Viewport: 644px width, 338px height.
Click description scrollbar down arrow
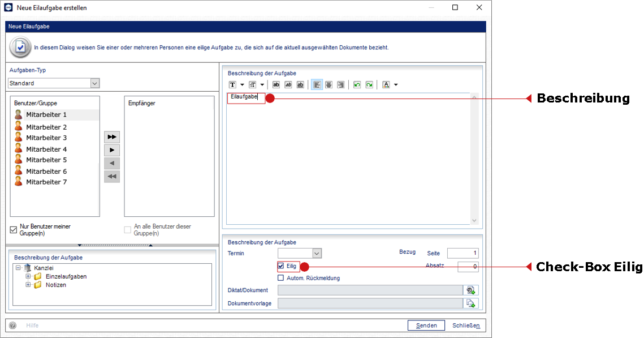tap(474, 220)
